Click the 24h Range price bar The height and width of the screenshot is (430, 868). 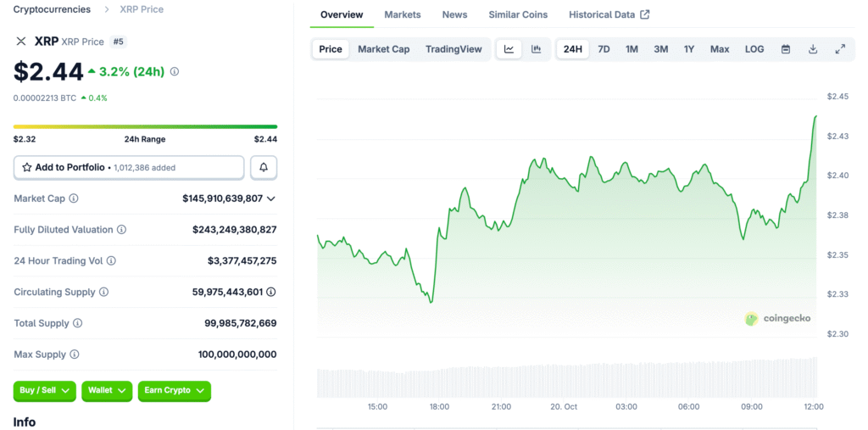[x=145, y=127]
